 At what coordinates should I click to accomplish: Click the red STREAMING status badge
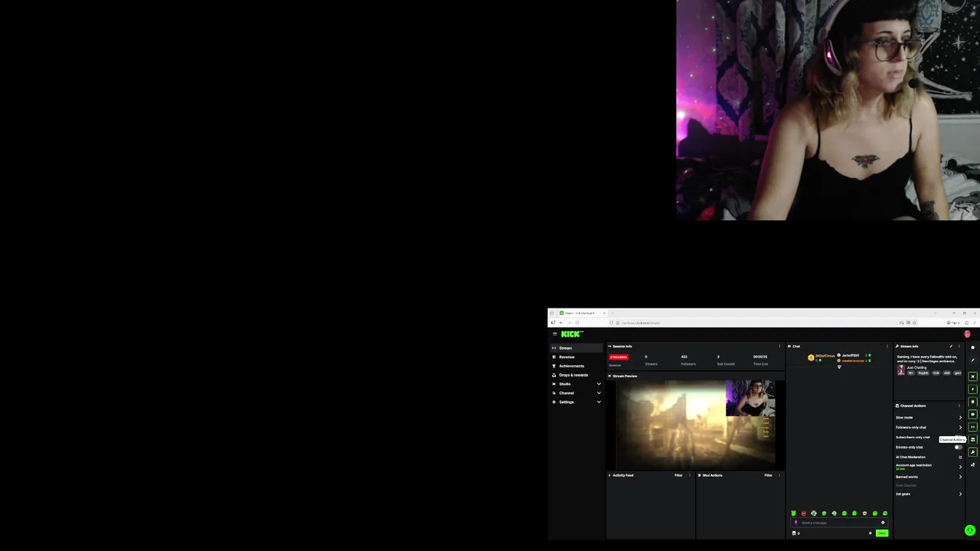[x=619, y=357]
